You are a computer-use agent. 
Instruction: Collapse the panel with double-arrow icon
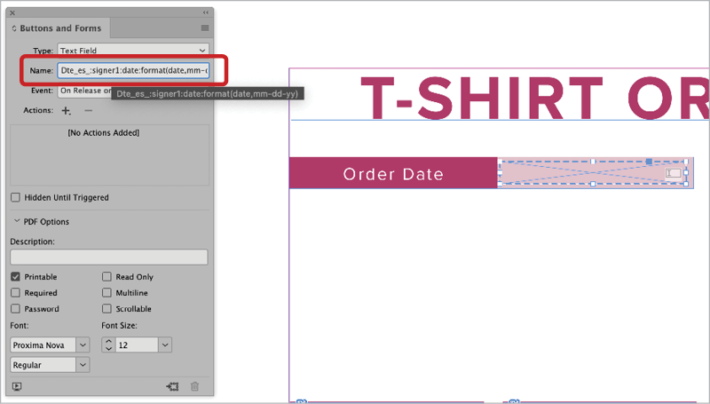click(206, 13)
